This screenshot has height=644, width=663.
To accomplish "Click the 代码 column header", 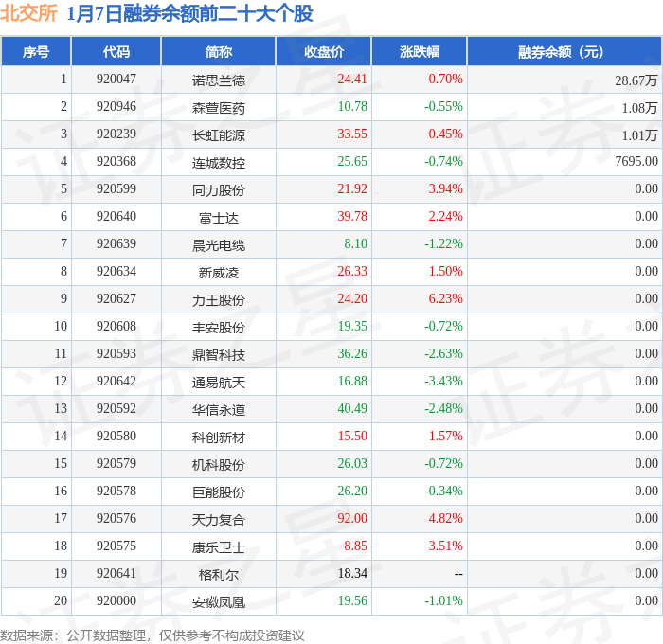I will pos(116,51).
